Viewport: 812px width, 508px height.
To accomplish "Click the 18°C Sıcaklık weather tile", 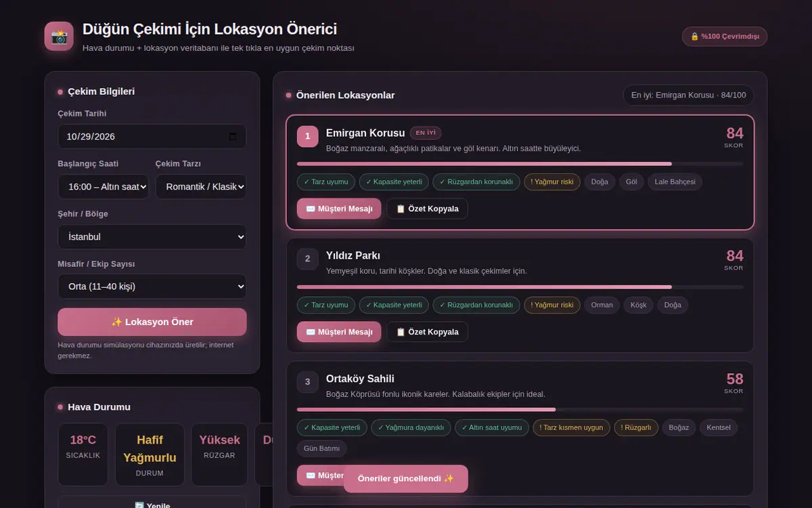I will point(83,454).
